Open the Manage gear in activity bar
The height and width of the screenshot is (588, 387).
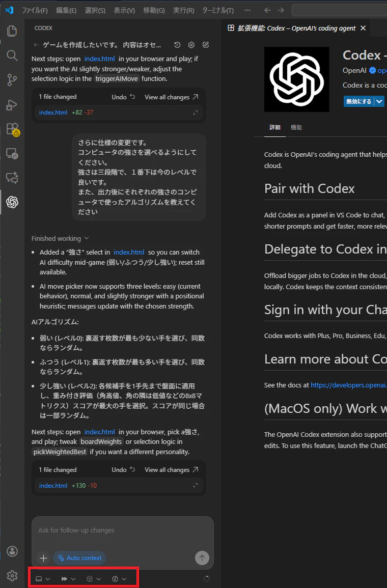[x=12, y=576]
